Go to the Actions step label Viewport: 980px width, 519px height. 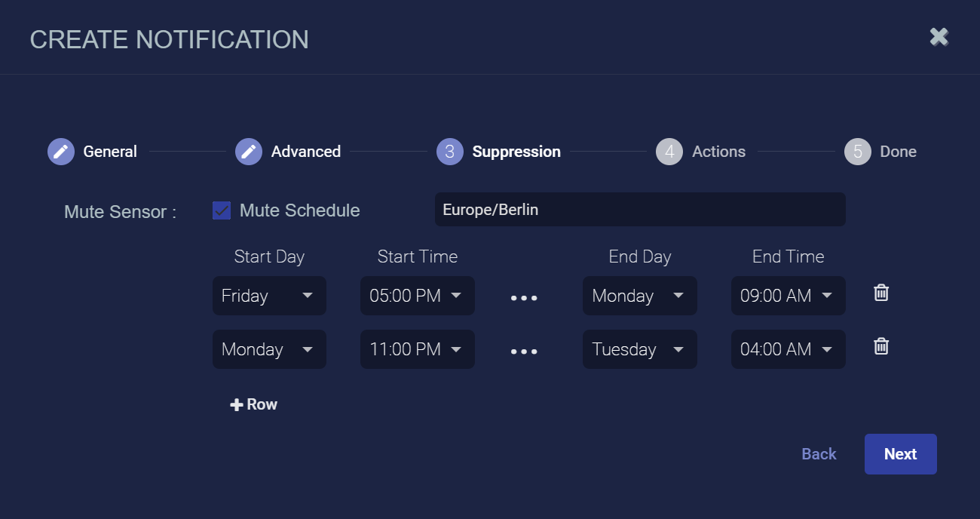click(719, 152)
